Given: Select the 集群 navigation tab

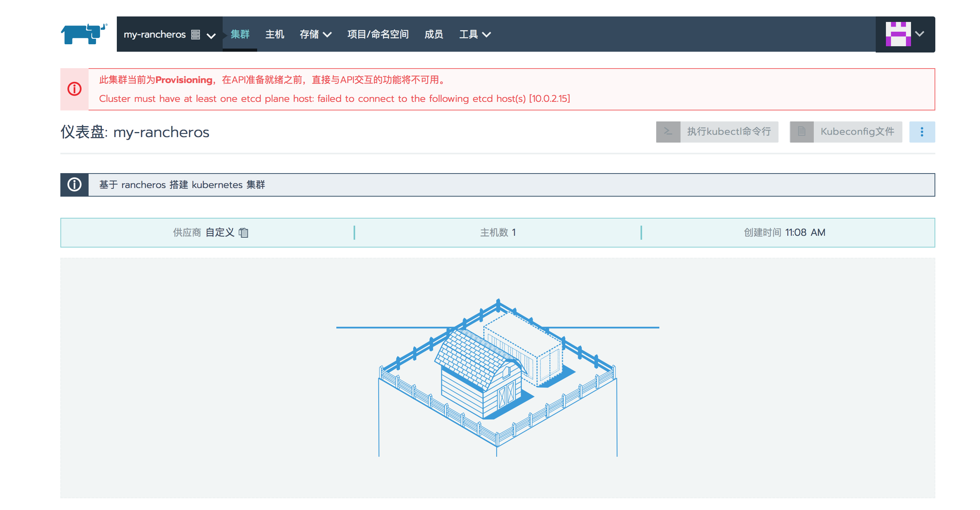Looking at the screenshot, I should (240, 34).
